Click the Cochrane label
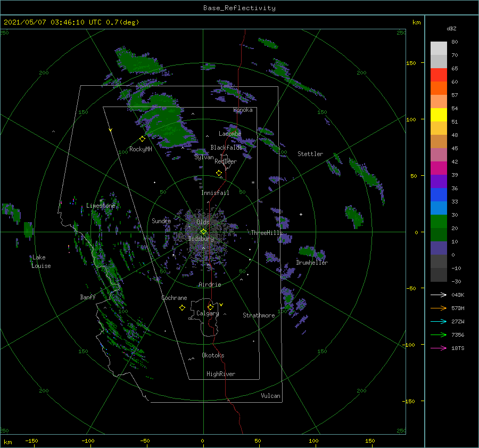This screenshot has height=448, width=479. point(174,298)
